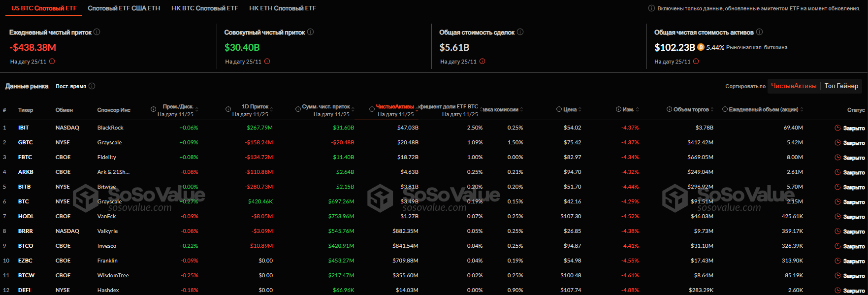Click the clock status icon in IBIT row
The image size is (868, 295).
(837, 128)
